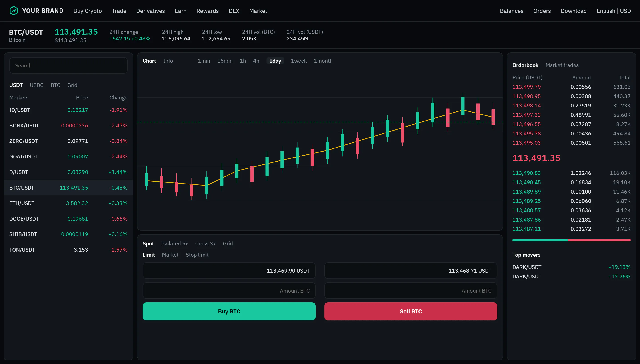Open the English | USD language selector

coord(614,11)
